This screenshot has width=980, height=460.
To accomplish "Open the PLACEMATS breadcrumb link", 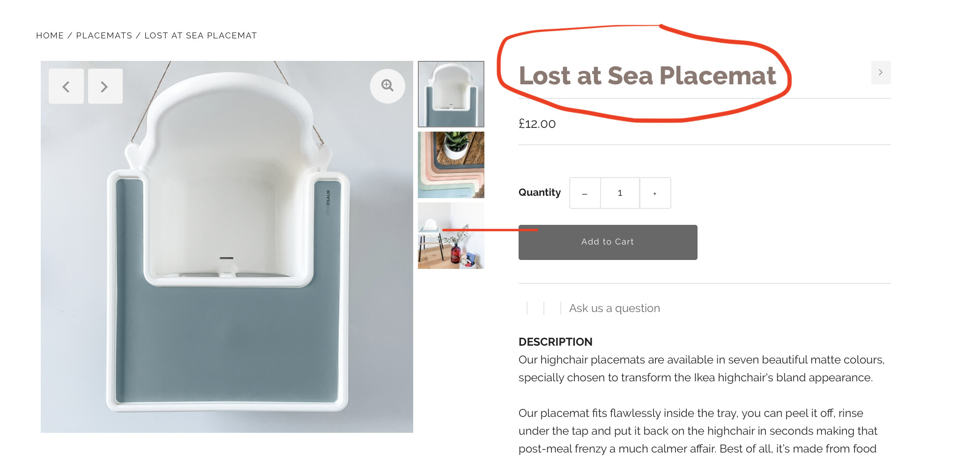I will pos(104,36).
